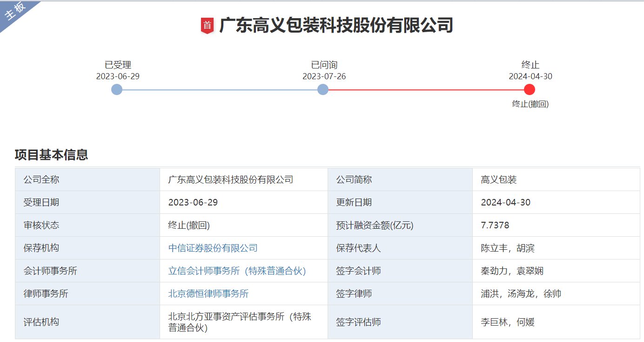This screenshot has height=342, width=644.
Task: Click the 签字评估师 label cell
Action: coord(400,322)
